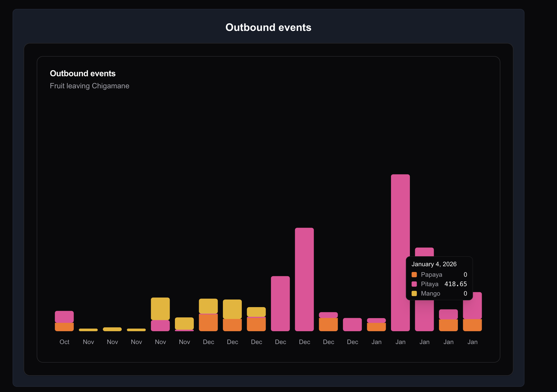This screenshot has width=557, height=392.
Task: Click the Outbound events page heading
Action: click(x=268, y=28)
